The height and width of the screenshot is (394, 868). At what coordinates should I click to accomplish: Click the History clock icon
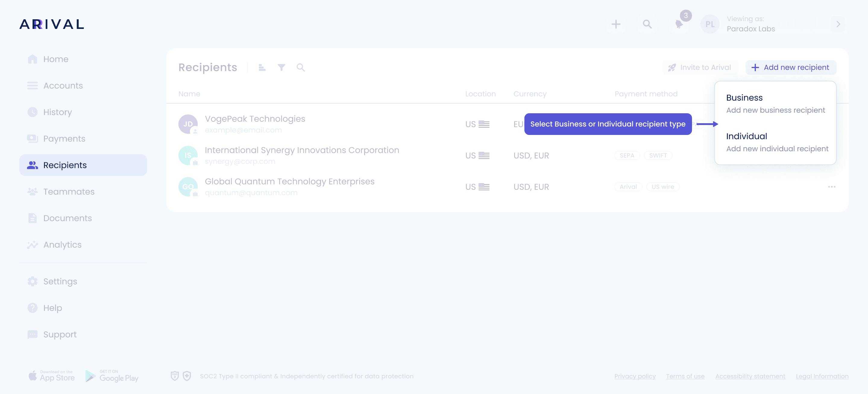point(32,112)
